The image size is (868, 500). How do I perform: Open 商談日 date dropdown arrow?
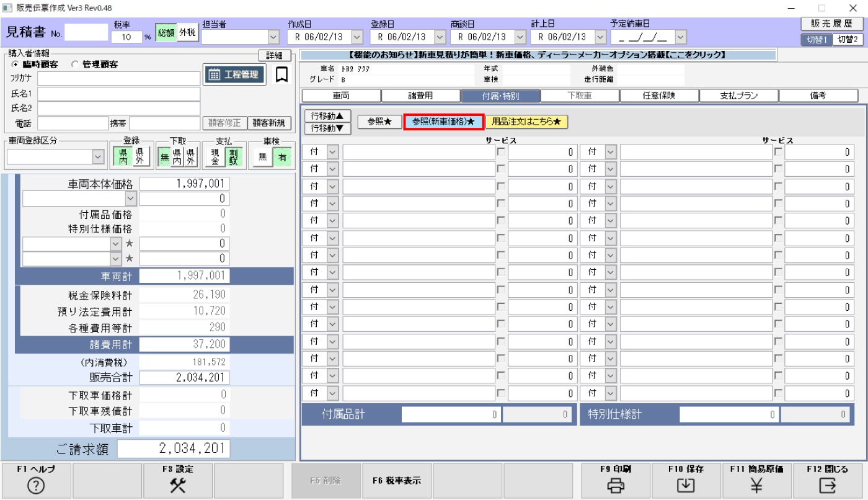pos(520,37)
